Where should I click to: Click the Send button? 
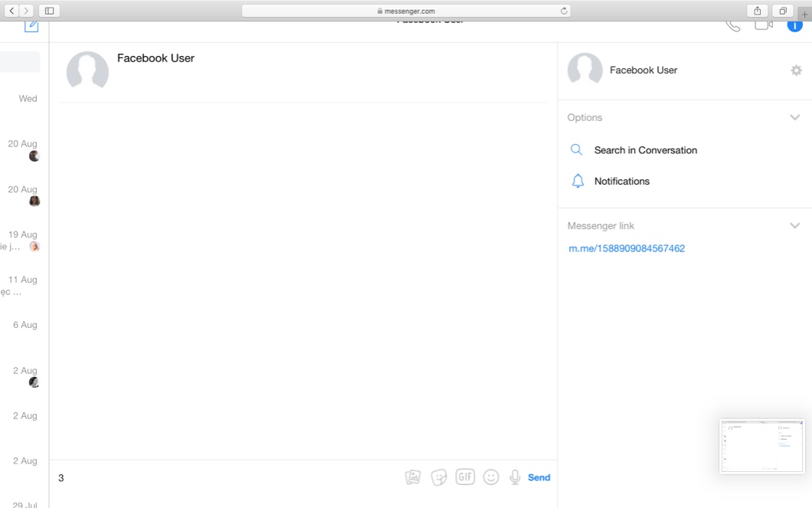pos(539,477)
